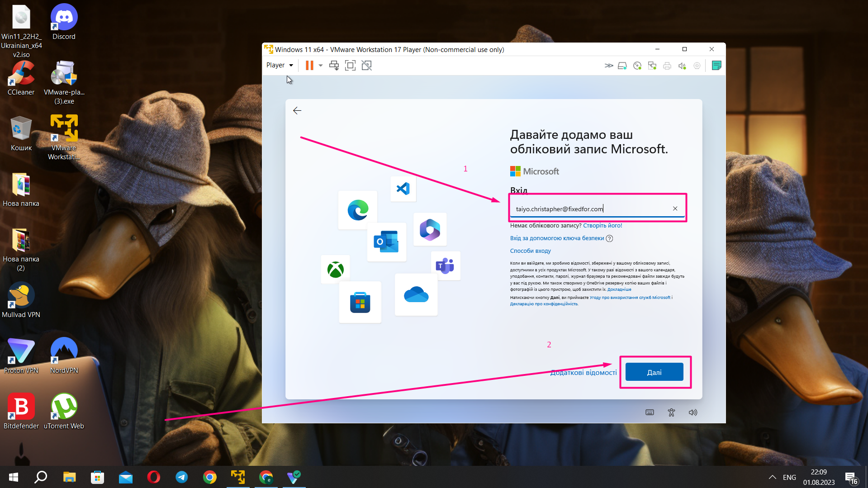
Task: Open the taskbar clock and date
Action: point(819,477)
